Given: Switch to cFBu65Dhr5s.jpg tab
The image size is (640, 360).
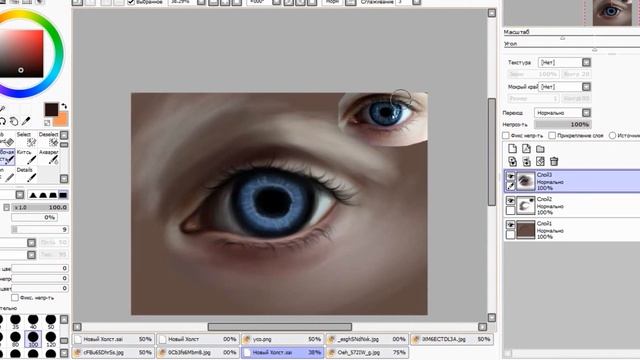Looking at the screenshot, I should pos(113,352).
